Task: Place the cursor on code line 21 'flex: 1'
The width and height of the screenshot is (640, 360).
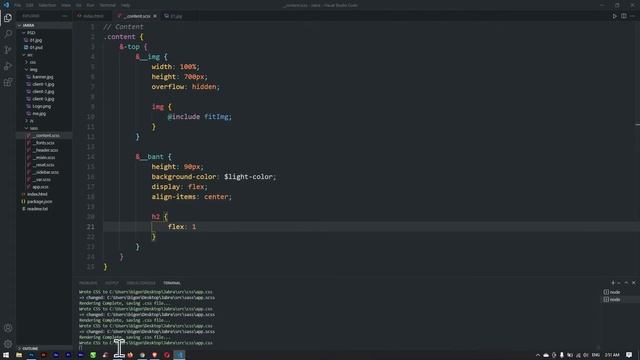Action: 182,227
